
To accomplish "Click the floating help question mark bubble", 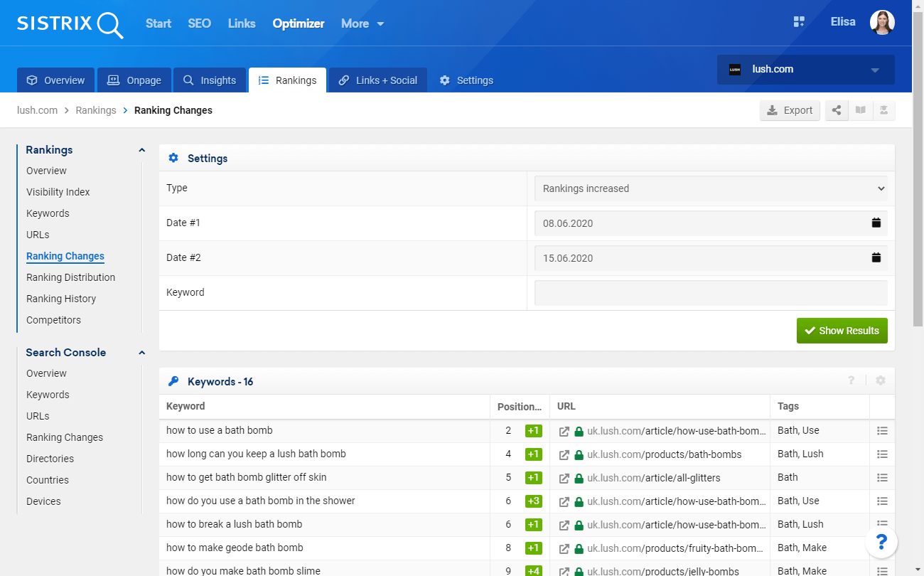I will [881, 542].
